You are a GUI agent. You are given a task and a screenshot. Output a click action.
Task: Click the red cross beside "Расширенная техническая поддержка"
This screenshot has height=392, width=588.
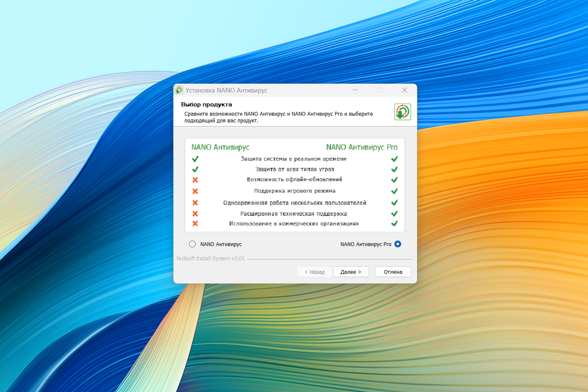195,214
